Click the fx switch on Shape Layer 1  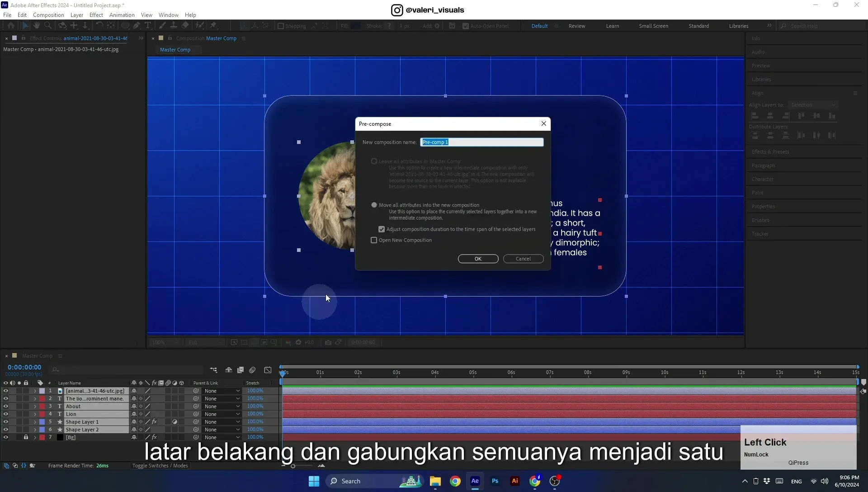coord(154,422)
